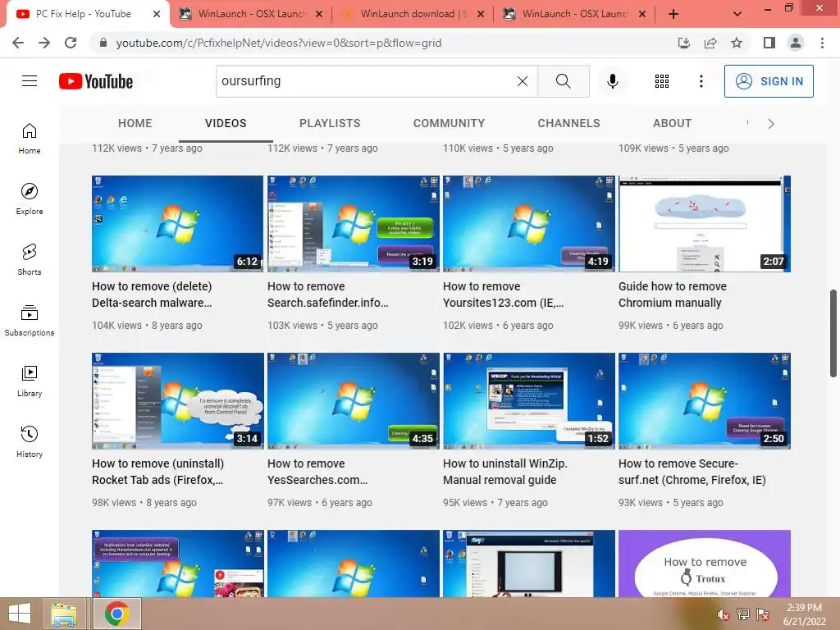Click the share page icon in address bar
The width and height of the screenshot is (840, 630).
(x=710, y=43)
